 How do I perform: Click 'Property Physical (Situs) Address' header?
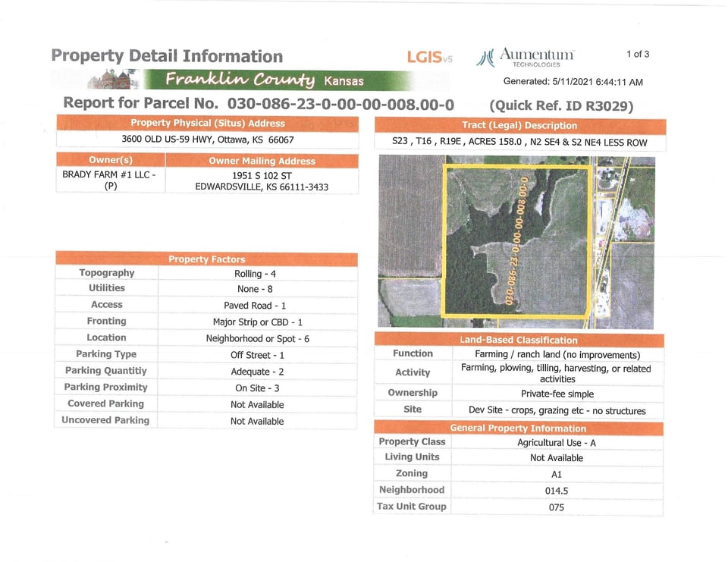[208, 123]
